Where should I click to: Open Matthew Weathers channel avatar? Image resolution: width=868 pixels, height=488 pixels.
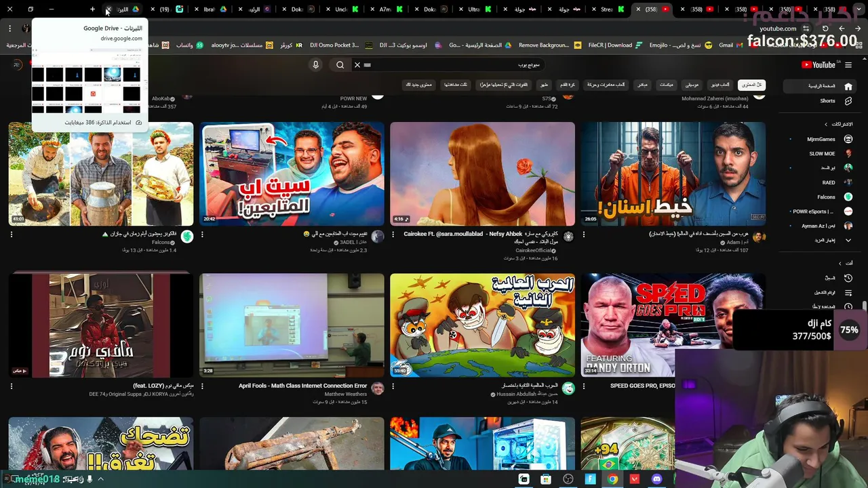[378, 388]
